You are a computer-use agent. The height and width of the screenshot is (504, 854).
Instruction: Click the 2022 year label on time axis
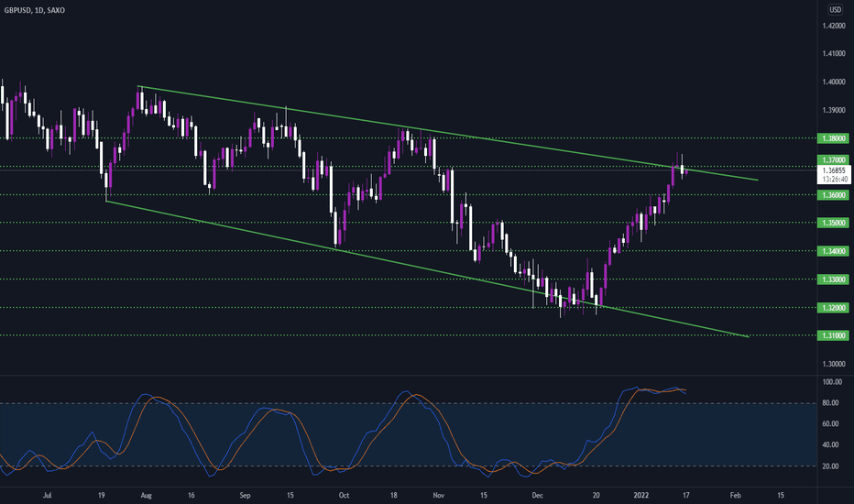point(641,495)
